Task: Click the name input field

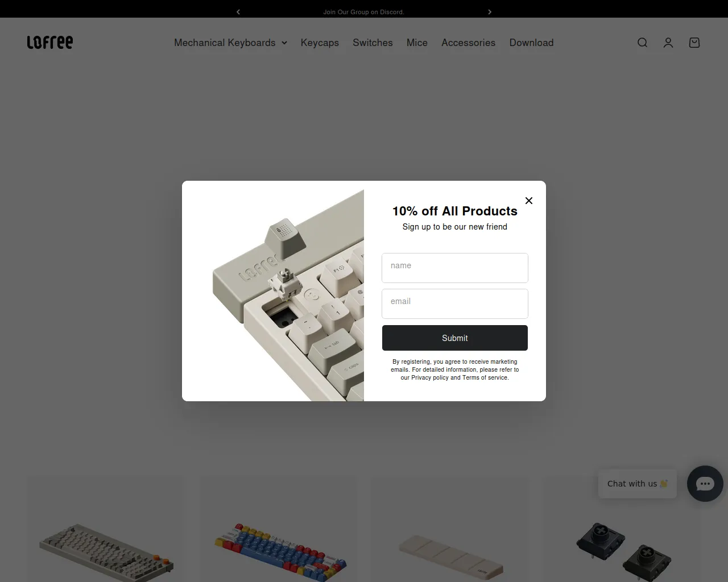Action: click(x=455, y=268)
